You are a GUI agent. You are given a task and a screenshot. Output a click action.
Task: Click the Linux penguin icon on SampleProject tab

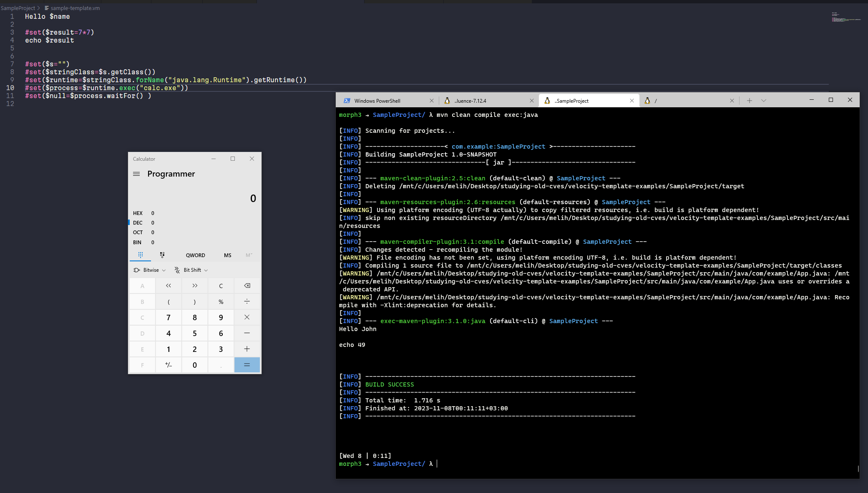click(547, 101)
